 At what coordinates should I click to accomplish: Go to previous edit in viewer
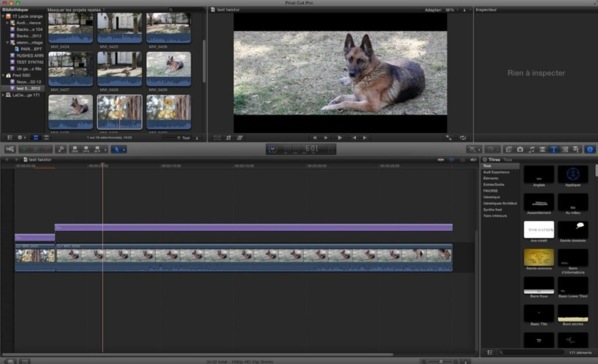315,138
